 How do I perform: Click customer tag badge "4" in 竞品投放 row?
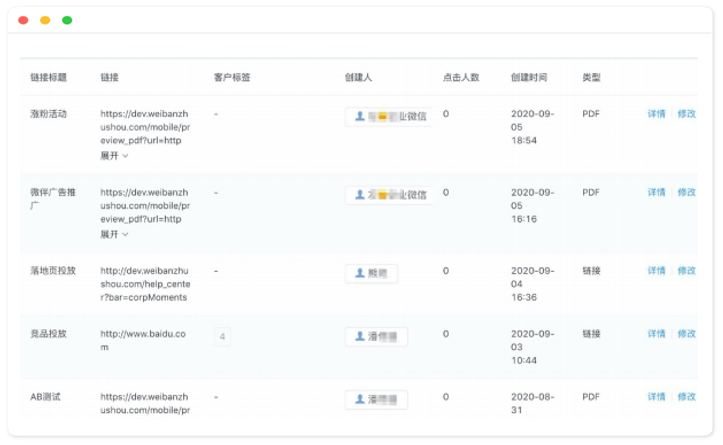click(222, 337)
